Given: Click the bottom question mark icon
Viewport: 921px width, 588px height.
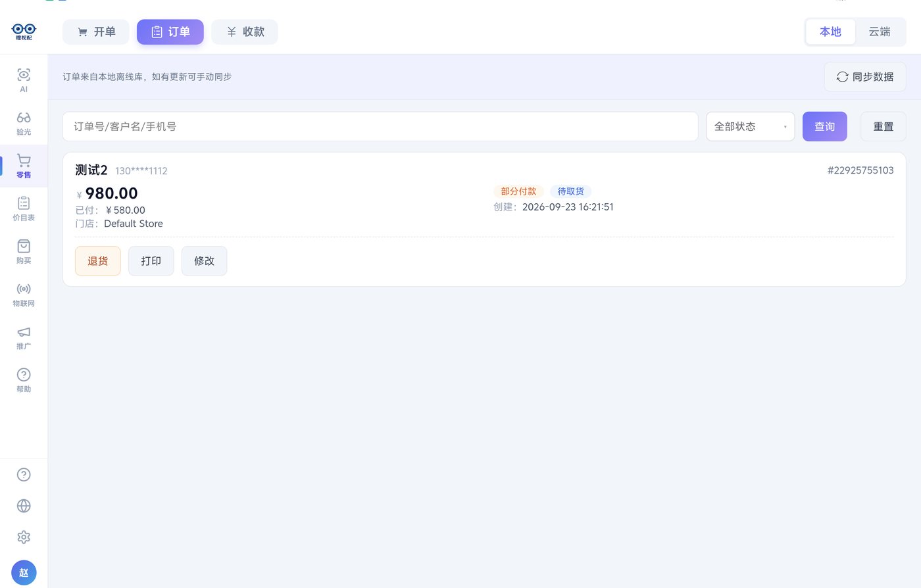Looking at the screenshot, I should [24, 475].
